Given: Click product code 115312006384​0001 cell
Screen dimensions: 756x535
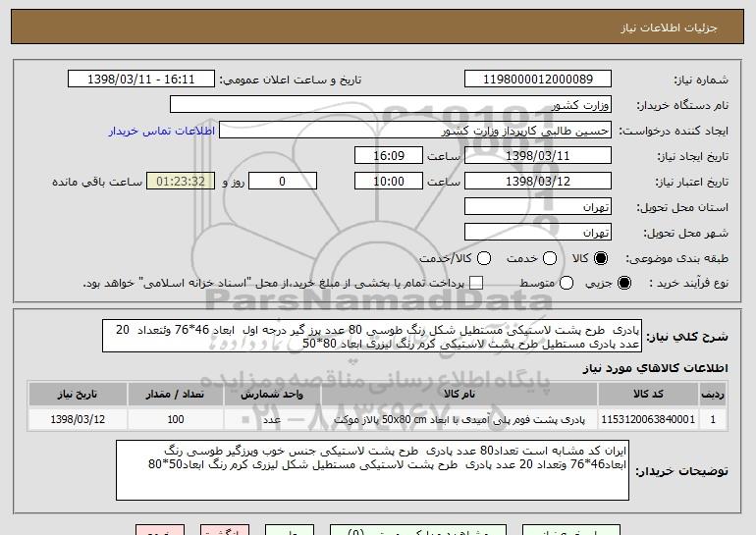Looking at the screenshot, I should click(x=648, y=419).
